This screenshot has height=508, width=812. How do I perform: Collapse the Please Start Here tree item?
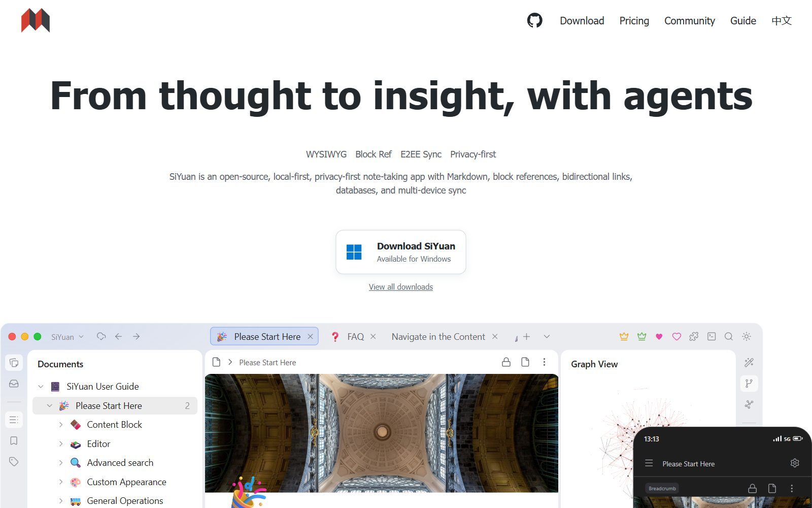pyautogui.click(x=50, y=406)
